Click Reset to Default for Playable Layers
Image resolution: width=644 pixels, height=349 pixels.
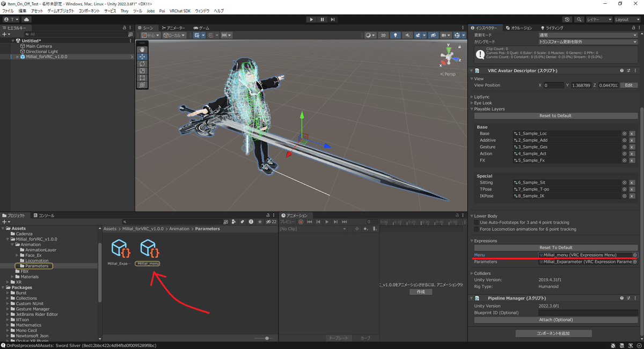pyautogui.click(x=555, y=115)
